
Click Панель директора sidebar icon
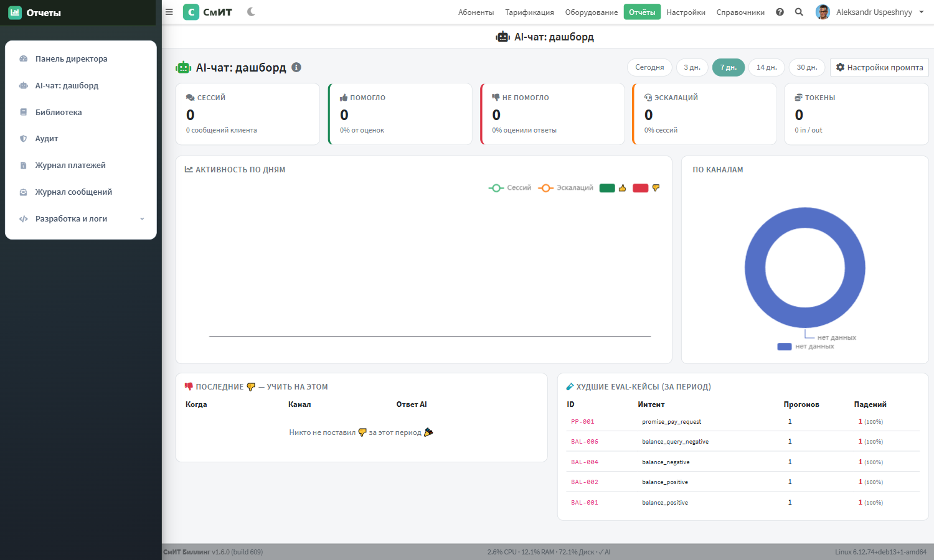pos(24,58)
